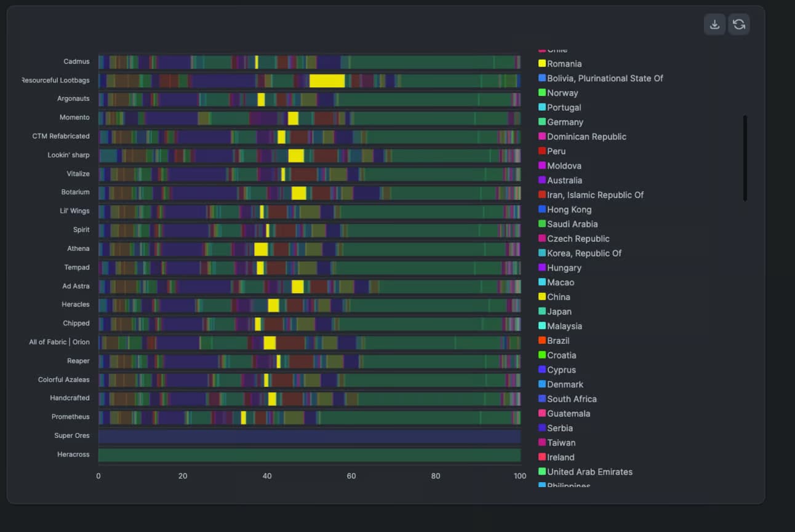Toggle the Japan legend entry
The height and width of the screenshot is (532, 795).
[x=559, y=311]
